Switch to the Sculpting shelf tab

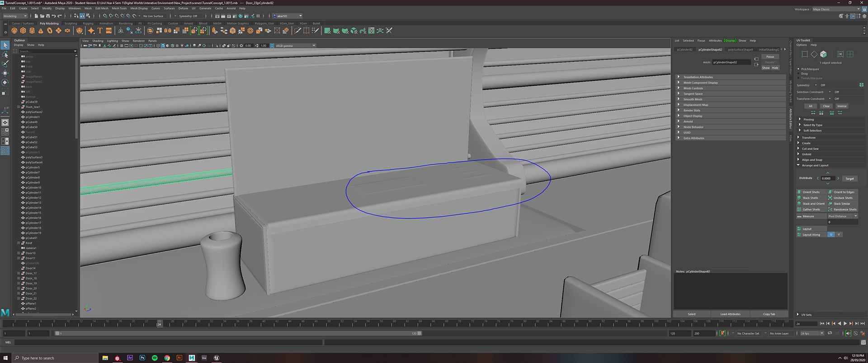71,23
